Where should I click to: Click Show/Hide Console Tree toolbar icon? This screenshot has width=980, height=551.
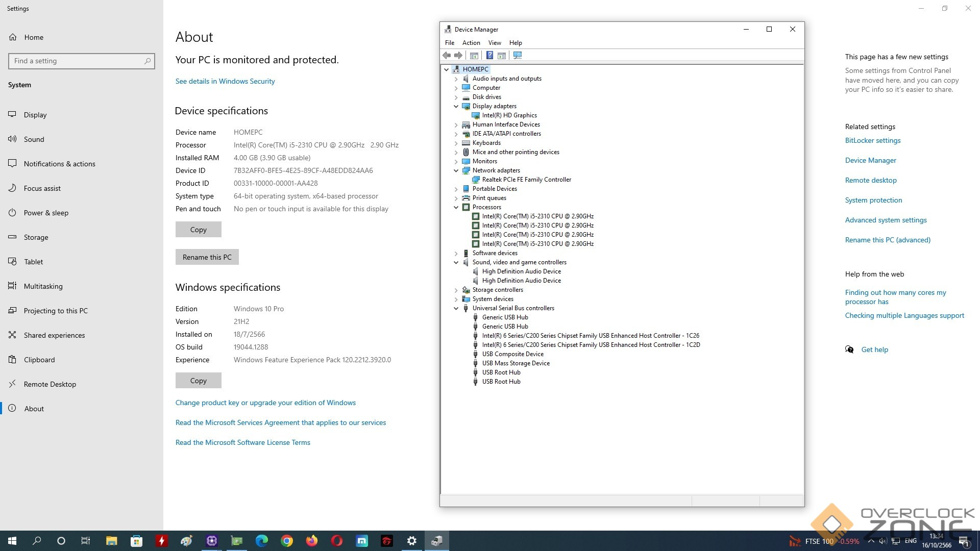click(474, 55)
